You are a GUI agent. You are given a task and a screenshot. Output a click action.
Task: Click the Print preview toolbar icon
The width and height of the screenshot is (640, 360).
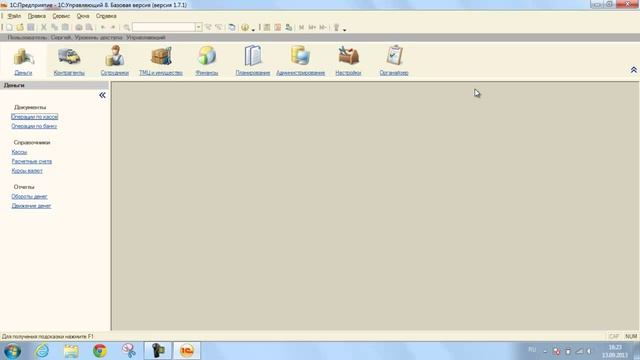[89, 27]
